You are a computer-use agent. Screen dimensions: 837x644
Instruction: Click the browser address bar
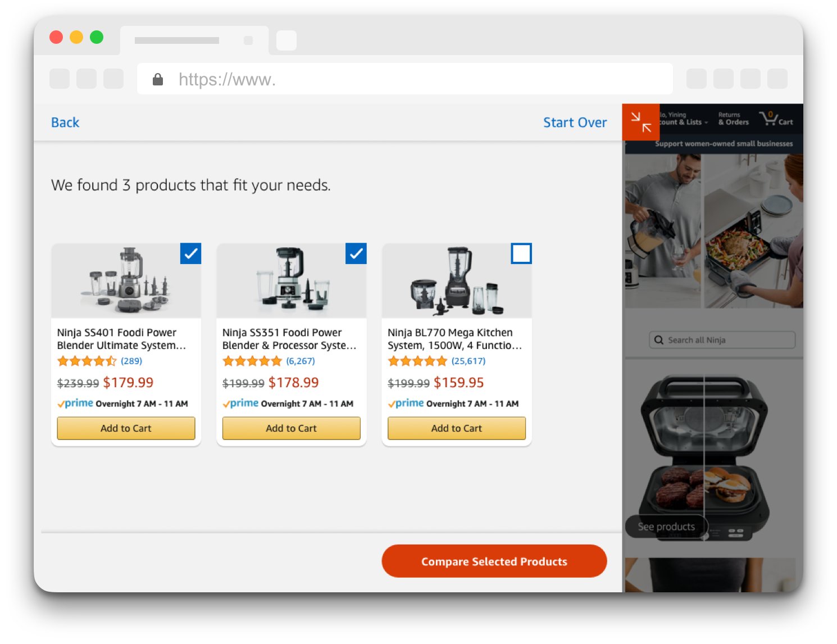405,79
